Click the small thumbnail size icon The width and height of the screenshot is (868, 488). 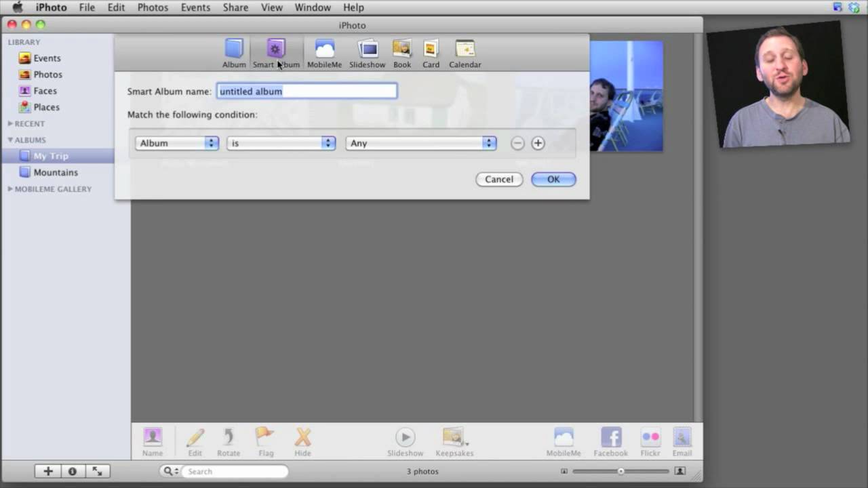point(564,471)
